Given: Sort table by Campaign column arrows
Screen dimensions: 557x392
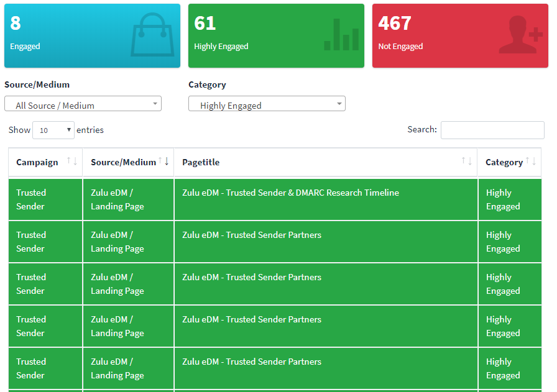Looking at the screenshot, I should click(72, 161).
